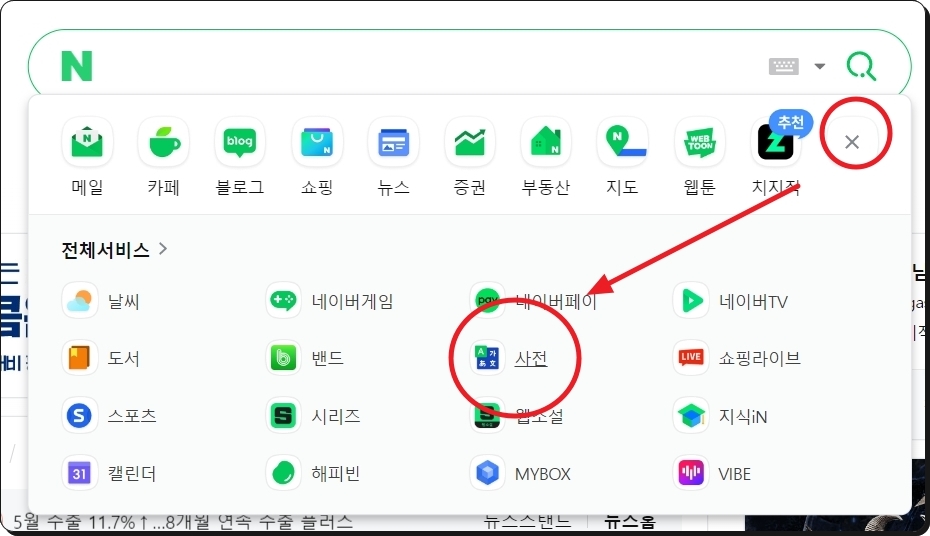Click the 쇼핑라이브 LIVE icon

(691, 358)
